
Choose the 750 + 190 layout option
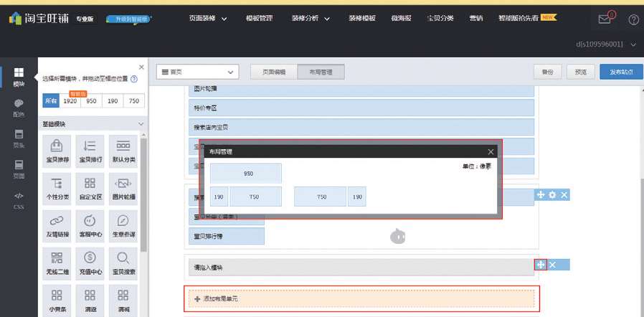330,197
